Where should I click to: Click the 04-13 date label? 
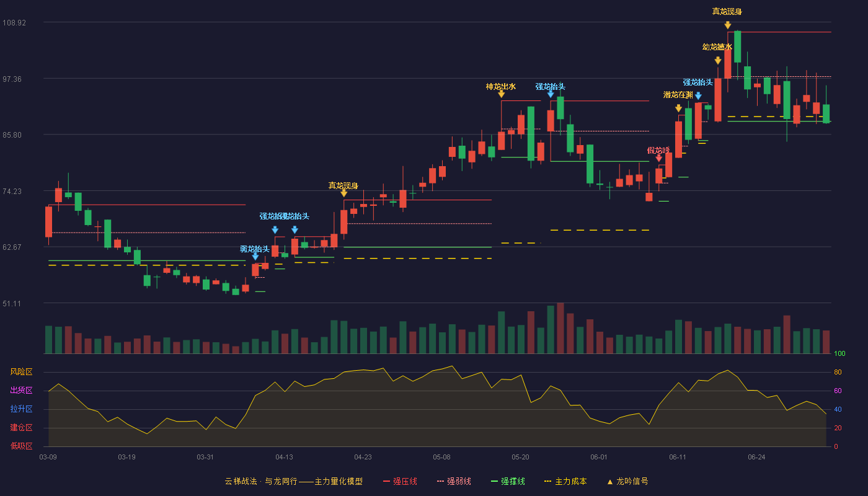coord(284,457)
